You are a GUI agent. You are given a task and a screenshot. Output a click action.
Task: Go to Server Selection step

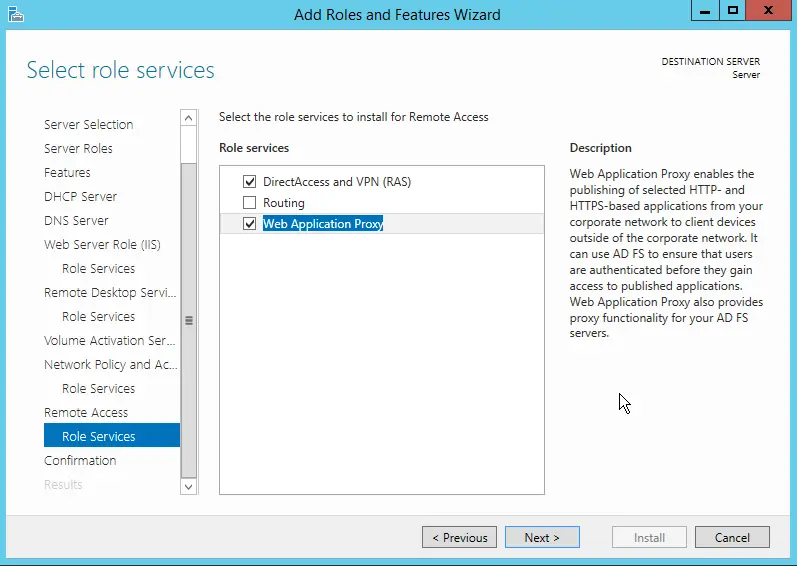88,125
